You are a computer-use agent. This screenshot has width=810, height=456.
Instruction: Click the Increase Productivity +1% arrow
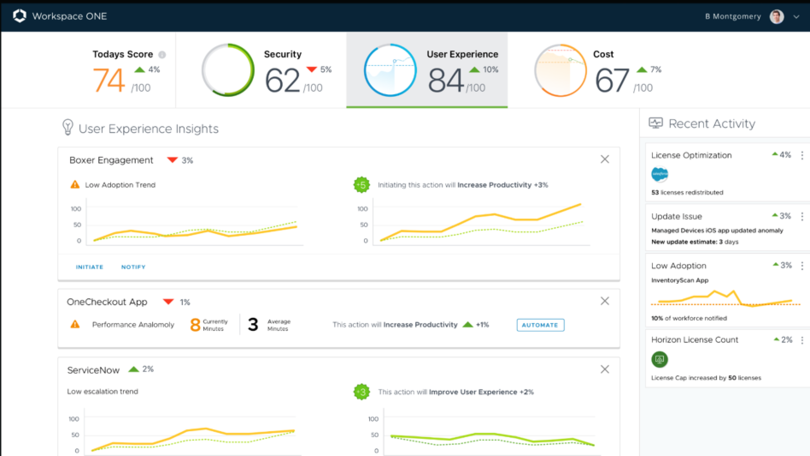[468, 324]
